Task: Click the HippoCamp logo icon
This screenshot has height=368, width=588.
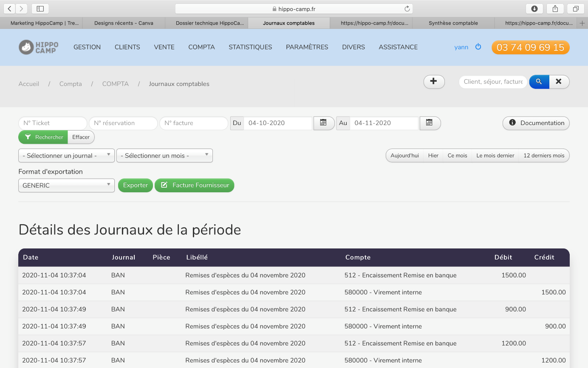Action: (26, 47)
